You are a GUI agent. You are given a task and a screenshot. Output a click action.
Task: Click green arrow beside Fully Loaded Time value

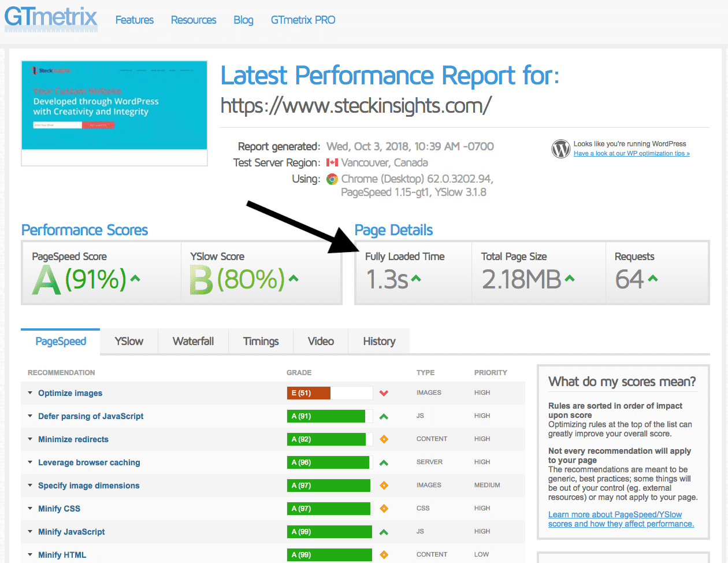(x=416, y=279)
